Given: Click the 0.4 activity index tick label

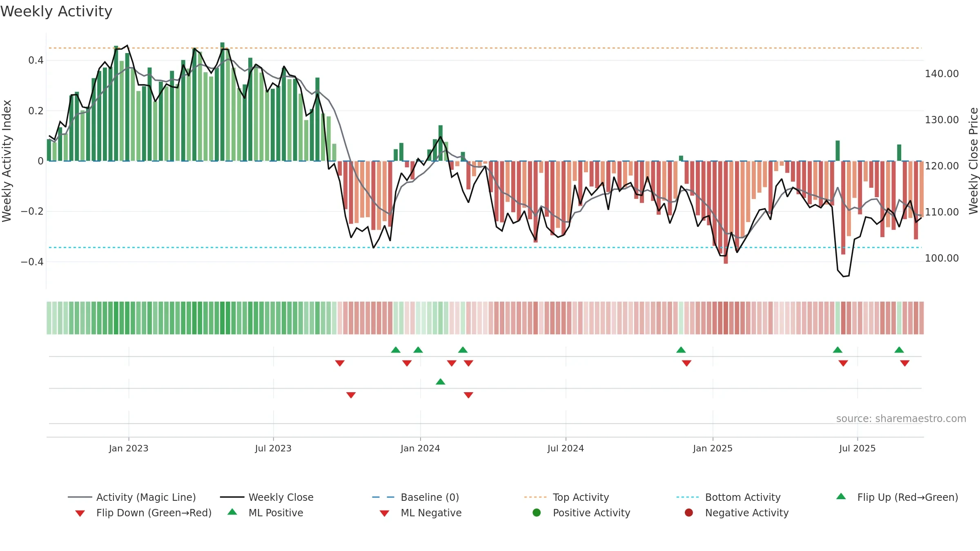Looking at the screenshot, I should [x=36, y=60].
